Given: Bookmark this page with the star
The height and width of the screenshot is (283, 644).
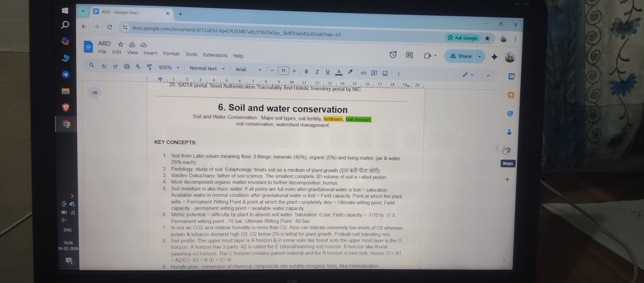Looking at the screenshot, I should tap(487, 38).
